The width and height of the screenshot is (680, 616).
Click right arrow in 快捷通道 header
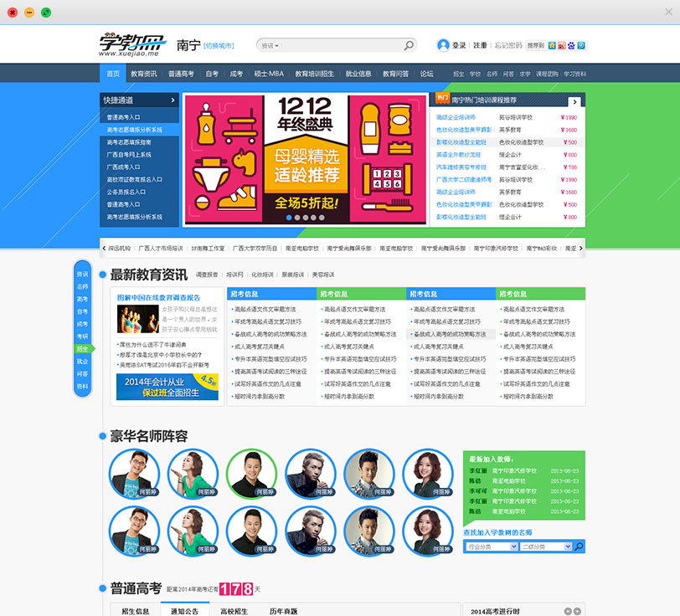[173, 100]
